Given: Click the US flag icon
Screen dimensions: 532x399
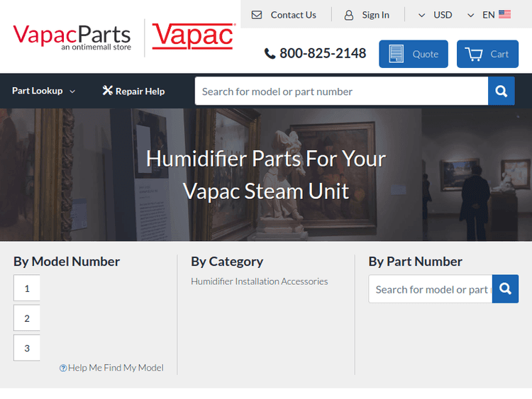Looking at the screenshot, I should (504, 14).
